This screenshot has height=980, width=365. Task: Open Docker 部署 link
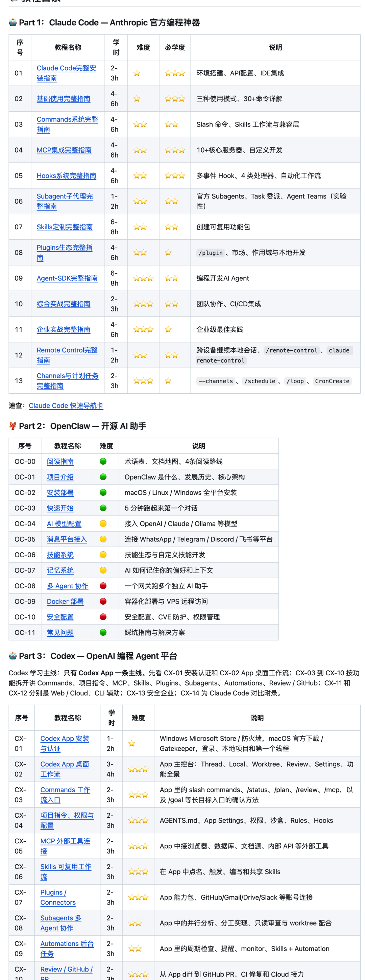(x=65, y=602)
